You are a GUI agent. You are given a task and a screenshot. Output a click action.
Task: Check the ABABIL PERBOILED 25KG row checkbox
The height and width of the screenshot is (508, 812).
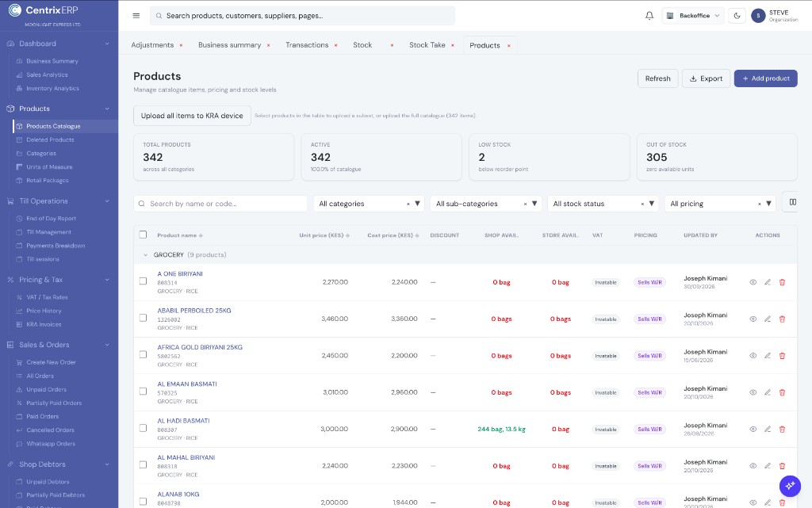pos(143,318)
